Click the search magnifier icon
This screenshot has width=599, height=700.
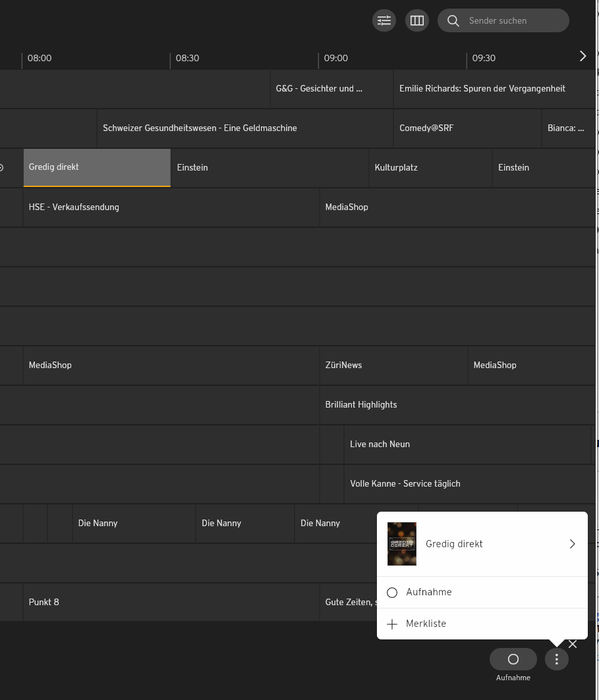point(453,20)
